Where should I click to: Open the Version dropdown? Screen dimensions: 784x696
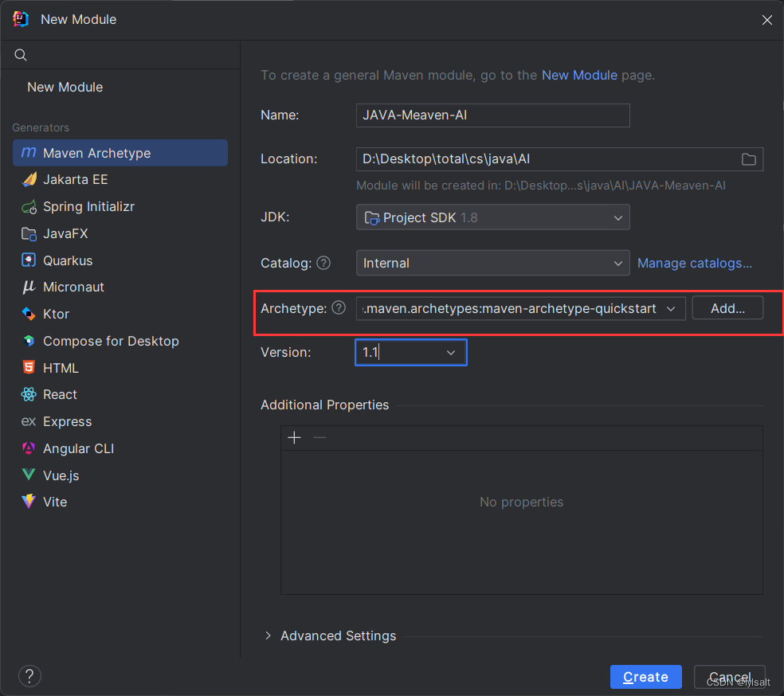[451, 352]
